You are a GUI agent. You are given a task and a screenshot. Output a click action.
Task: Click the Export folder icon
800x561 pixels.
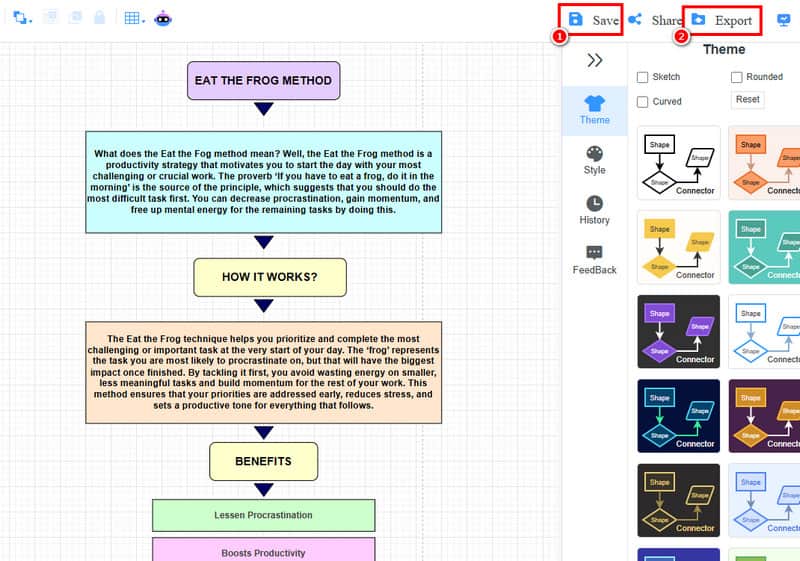tap(698, 19)
